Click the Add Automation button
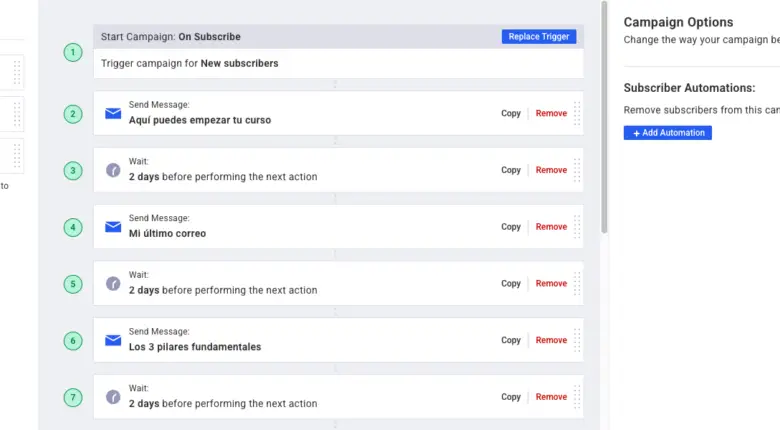This screenshot has height=430, width=780. (668, 133)
